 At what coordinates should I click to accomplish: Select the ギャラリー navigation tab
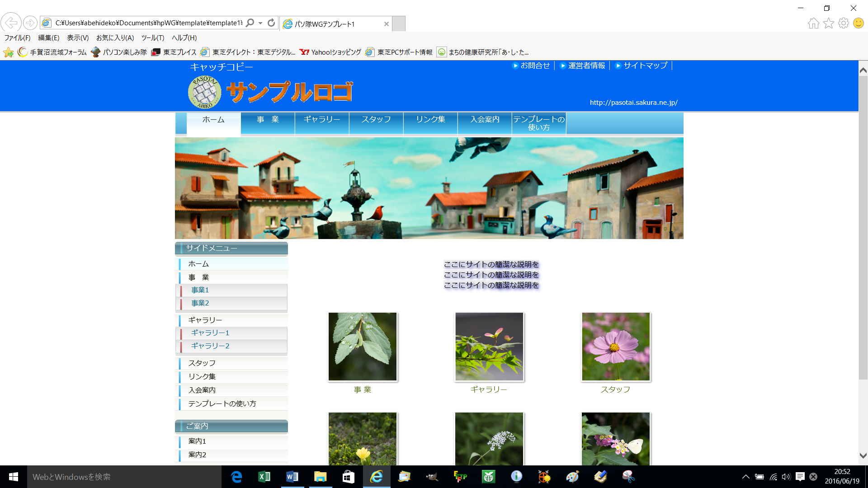point(322,123)
